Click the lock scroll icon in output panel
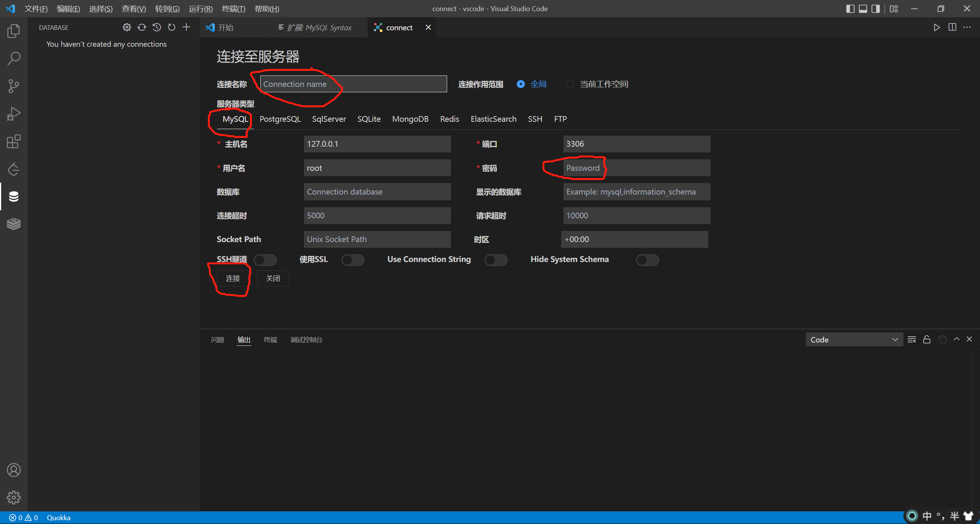This screenshot has width=980, height=524. [x=927, y=340]
